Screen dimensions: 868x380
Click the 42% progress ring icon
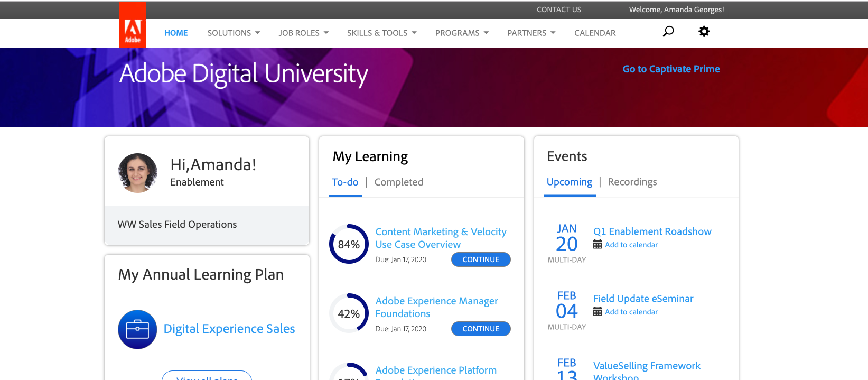349,313
